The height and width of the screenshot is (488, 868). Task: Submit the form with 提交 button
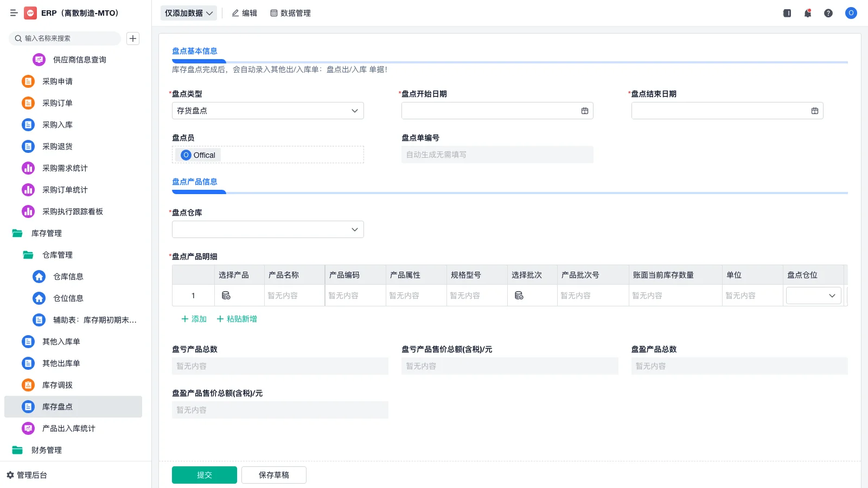[x=204, y=474]
